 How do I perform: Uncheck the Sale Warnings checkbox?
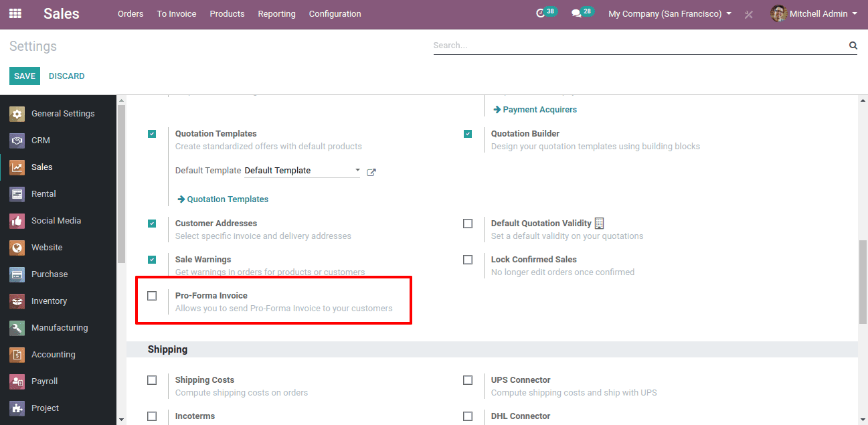click(x=152, y=260)
